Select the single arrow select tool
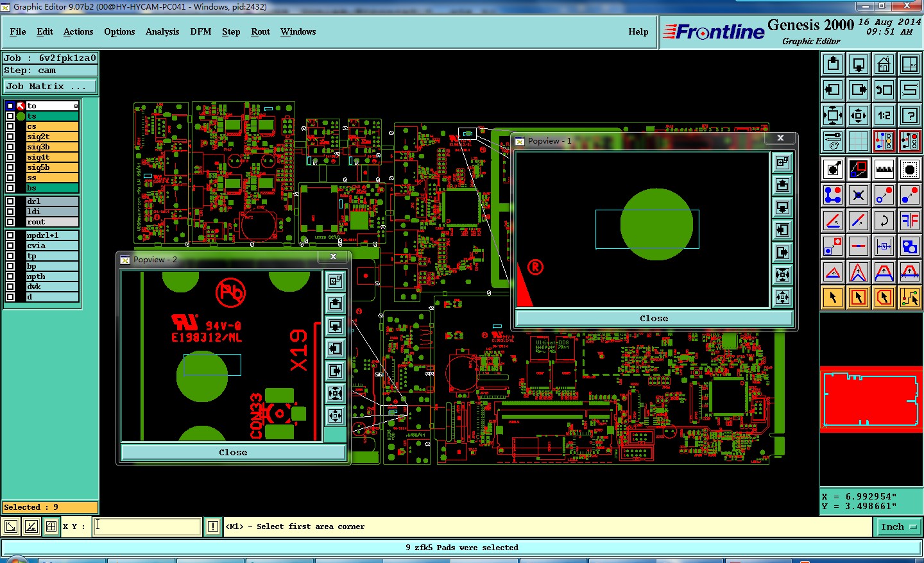924x563 pixels. click(833, 297)
